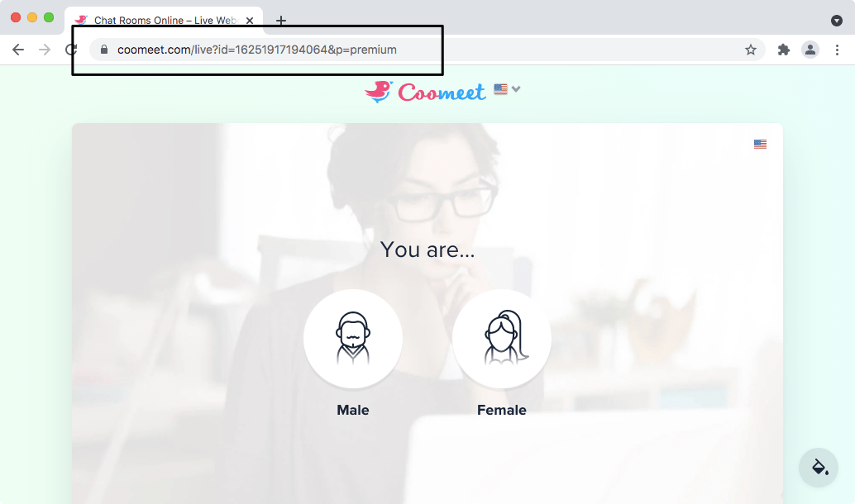
Task: Go back to the previous page
Action: (x=18, y=50)
